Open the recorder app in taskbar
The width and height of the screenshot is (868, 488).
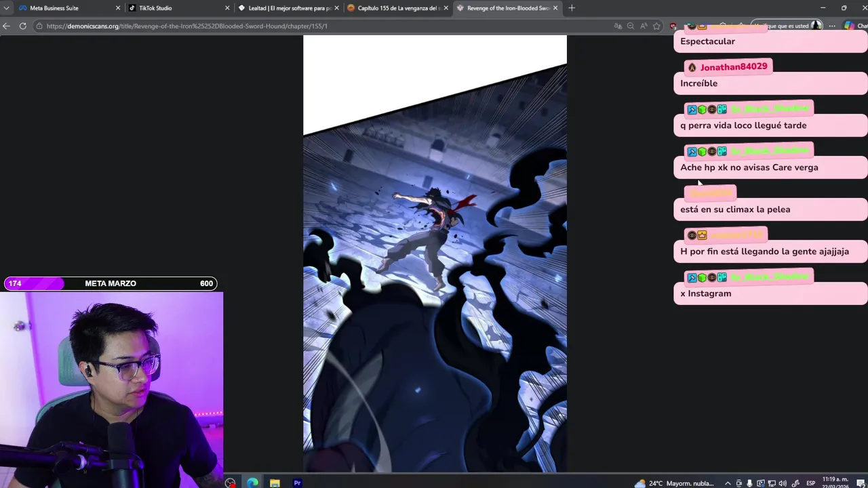[x=231, y=483]
